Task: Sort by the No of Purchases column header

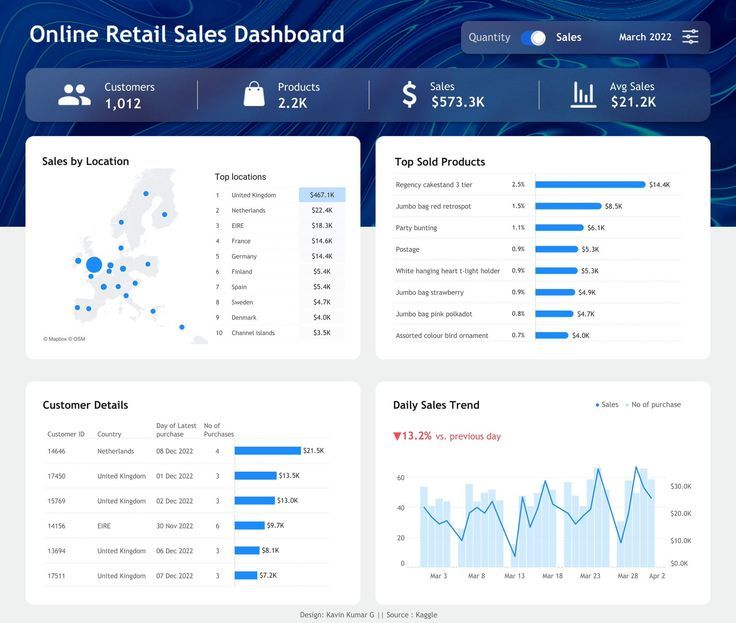Action: (218, 430)
